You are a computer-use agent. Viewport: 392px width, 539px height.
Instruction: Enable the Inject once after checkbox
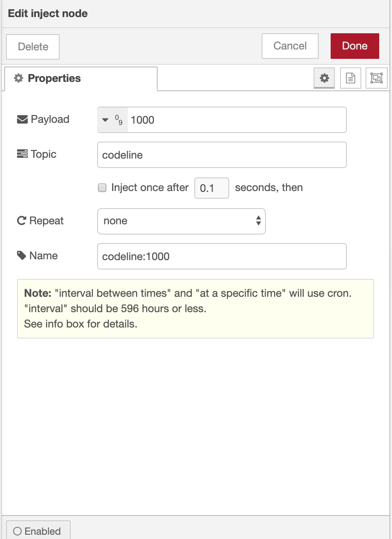coord(102,188)
